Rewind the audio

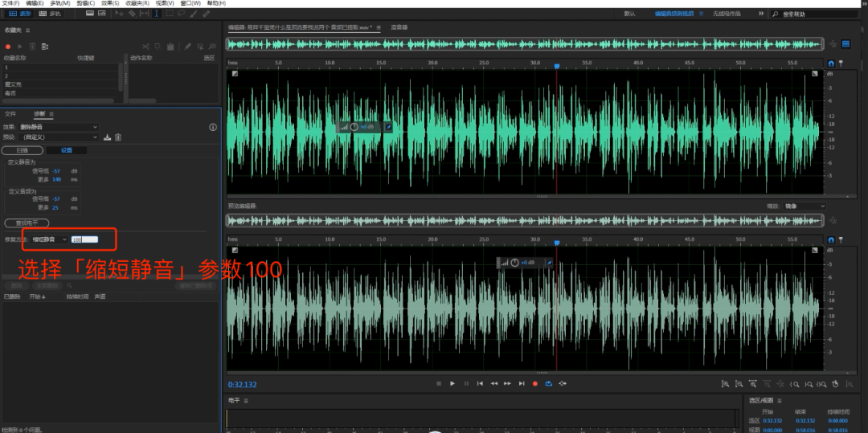493,383
